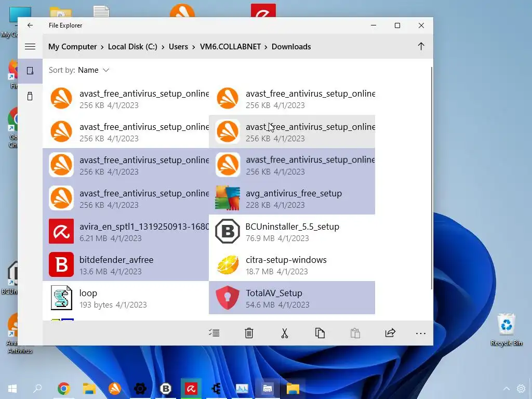
Task: Toggle selection mode checklist icon
Action: pos(214,333)
